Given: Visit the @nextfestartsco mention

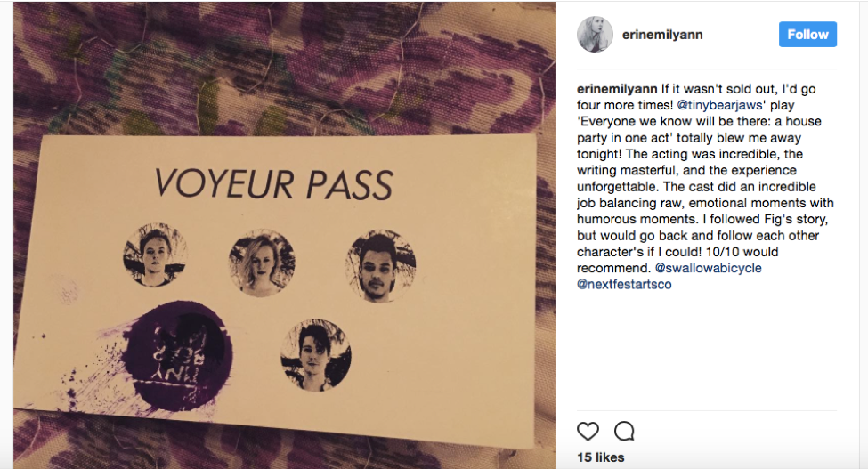Looking at the screenshot, I should 624,284.
